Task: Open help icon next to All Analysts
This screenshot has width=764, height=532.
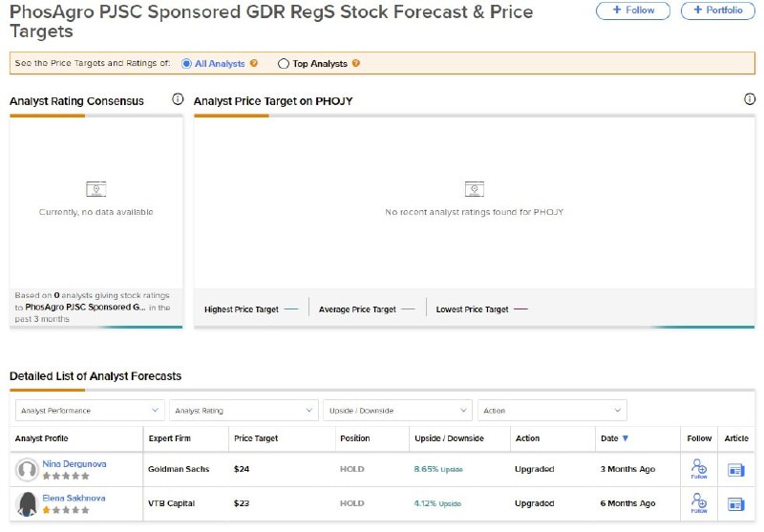Action: click(x=254, y=63)
